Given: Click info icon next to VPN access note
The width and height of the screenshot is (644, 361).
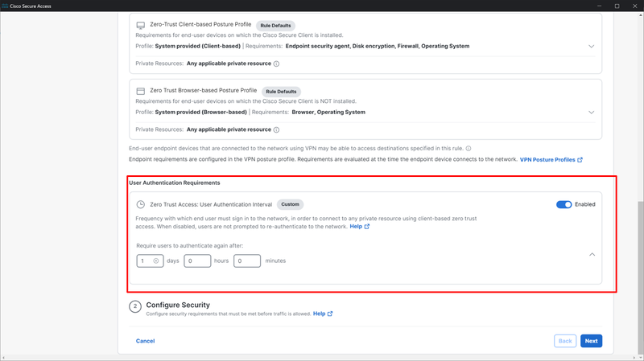Looking at the screenshot, I should (x=469, y=149).
